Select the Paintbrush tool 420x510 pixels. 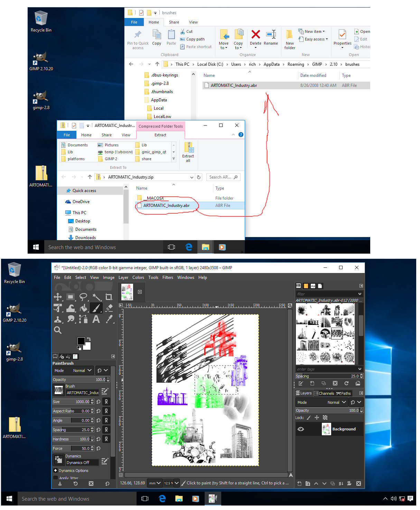96,308
